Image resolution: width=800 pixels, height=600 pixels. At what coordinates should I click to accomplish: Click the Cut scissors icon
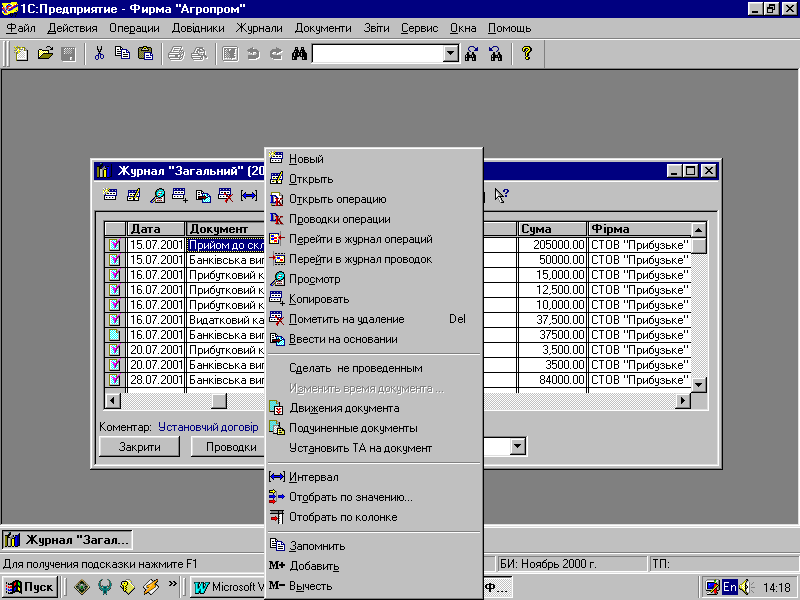[99, 54]
